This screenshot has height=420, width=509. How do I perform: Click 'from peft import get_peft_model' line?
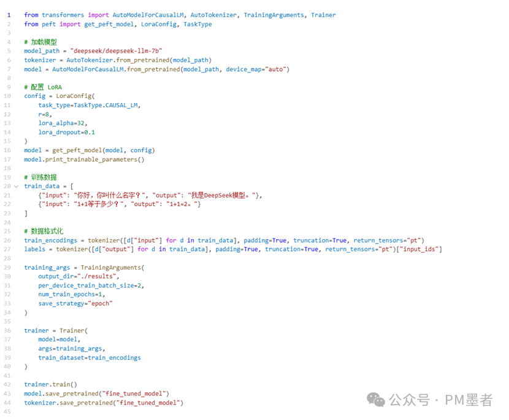[118, 24]
